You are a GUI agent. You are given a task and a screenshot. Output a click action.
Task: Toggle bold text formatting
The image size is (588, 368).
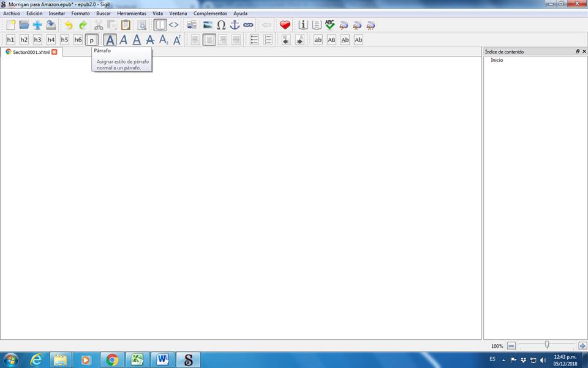click(110, 40)
